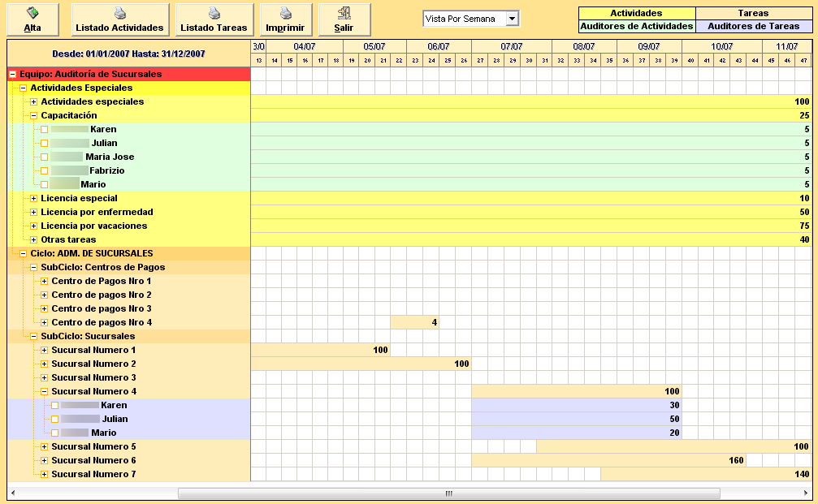Open the Vista Por Semana dropdown
This screenshot has height=504, width=818.
(513, 19)
